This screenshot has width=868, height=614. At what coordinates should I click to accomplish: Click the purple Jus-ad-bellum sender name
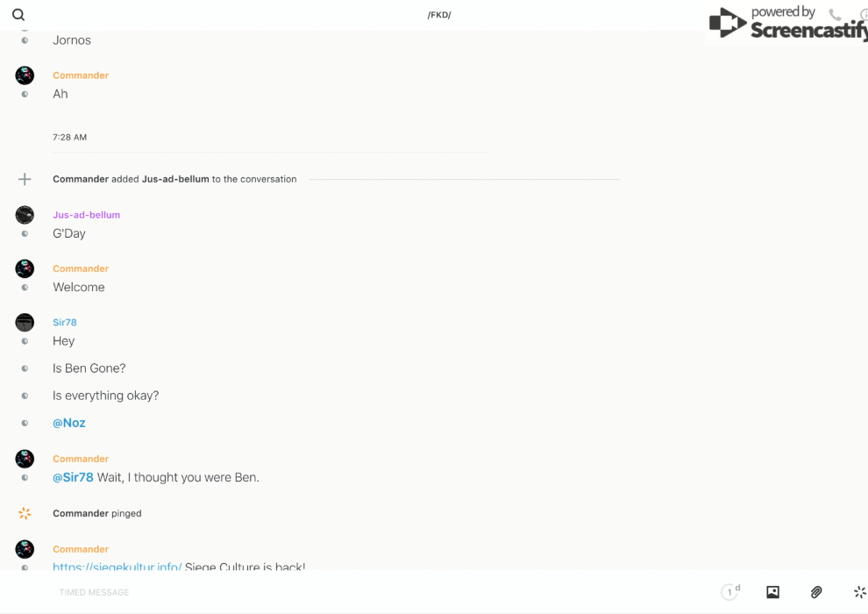coord(86,215)
